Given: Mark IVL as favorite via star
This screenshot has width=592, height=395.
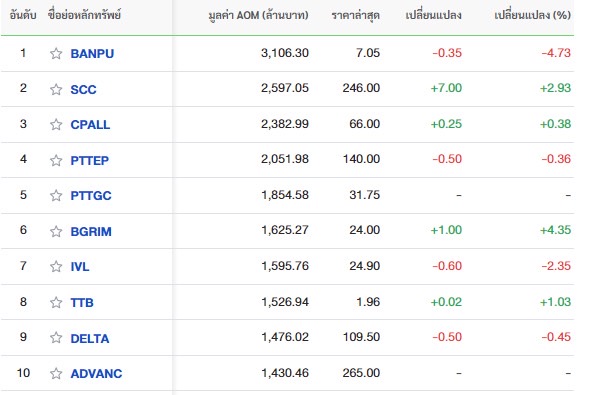Looking at the screenshot, I should tap(56, 267).
